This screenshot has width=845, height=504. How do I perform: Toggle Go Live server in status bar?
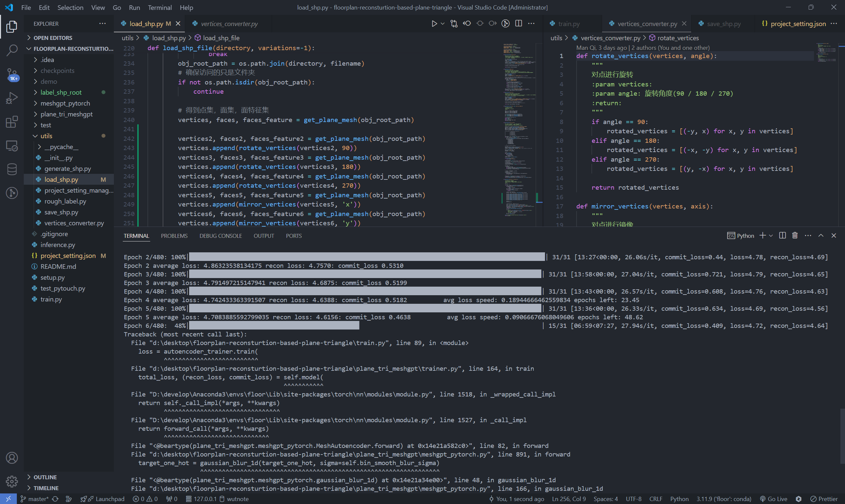click(774, 499)
